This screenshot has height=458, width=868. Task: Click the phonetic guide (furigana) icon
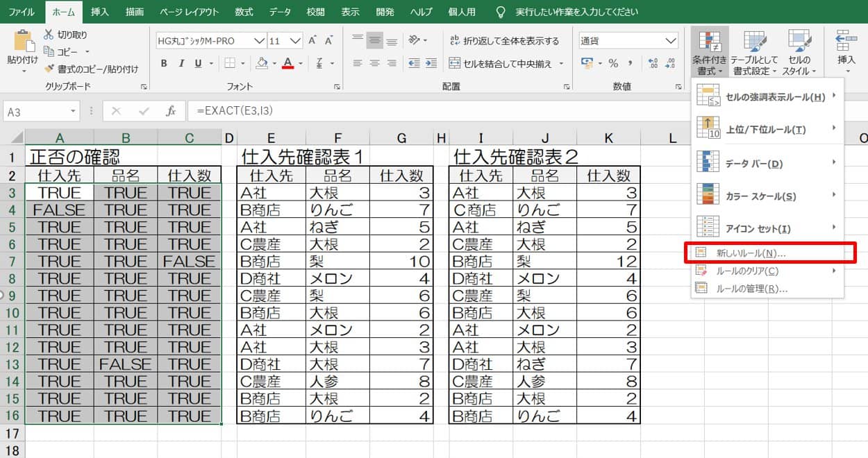point(320,63)
